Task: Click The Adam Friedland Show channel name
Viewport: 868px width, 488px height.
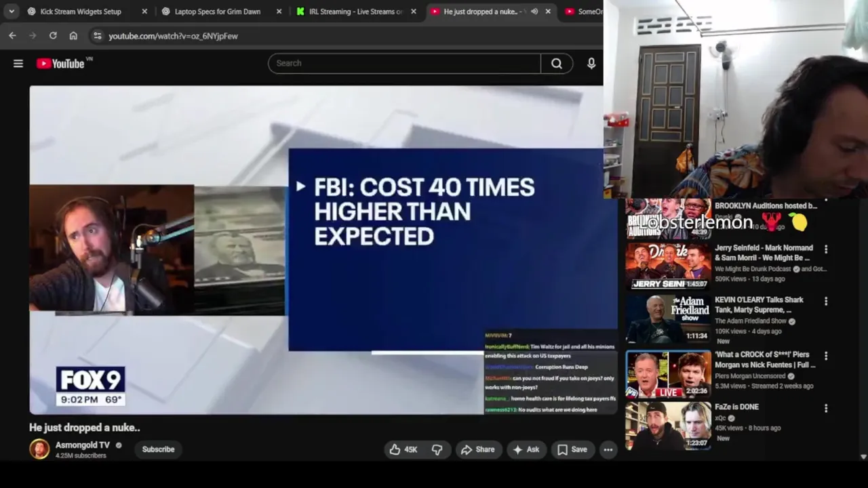Action: 751,321
